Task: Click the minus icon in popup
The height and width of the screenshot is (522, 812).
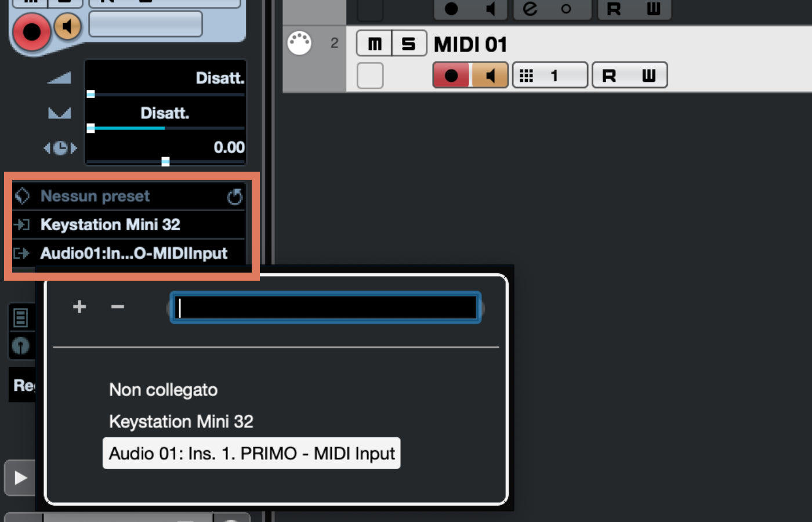Action: point(118,306)
